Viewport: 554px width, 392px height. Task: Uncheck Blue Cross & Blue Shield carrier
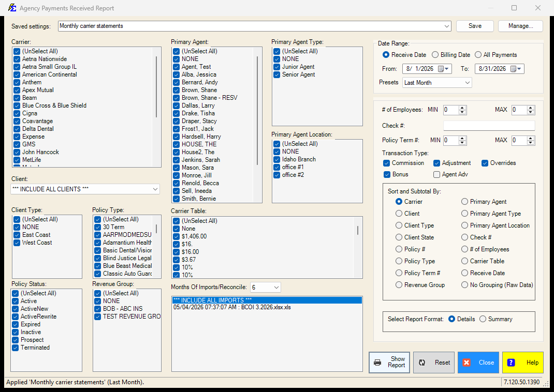click(x=17, y=105)
